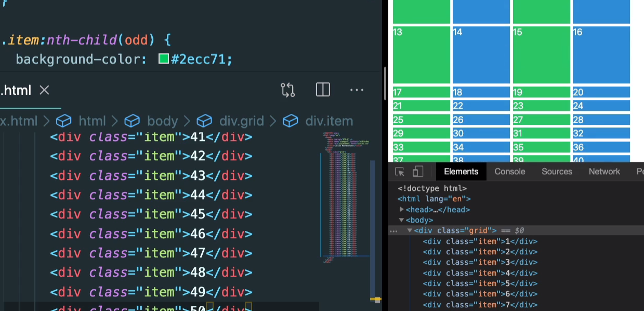This screenshot has height=311, width=644.
Task: Select the DOM node item 6
Action: pyautogui.click(x=480, y=294)
